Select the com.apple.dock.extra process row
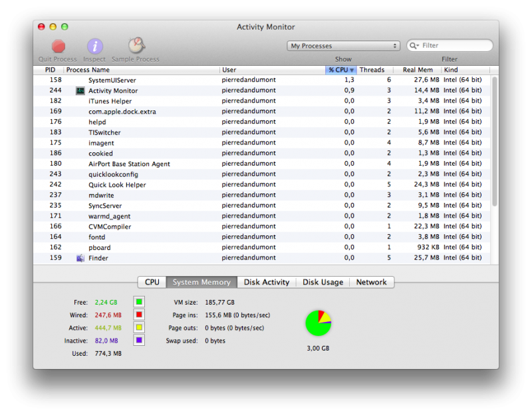This screenshot has height=415, width=532. (x=262, y=111)
